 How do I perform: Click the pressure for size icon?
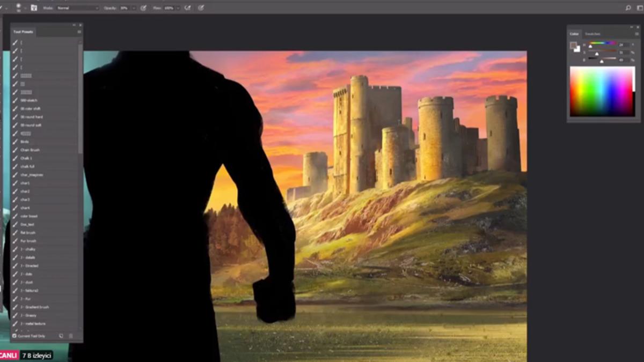pos(201,8)
